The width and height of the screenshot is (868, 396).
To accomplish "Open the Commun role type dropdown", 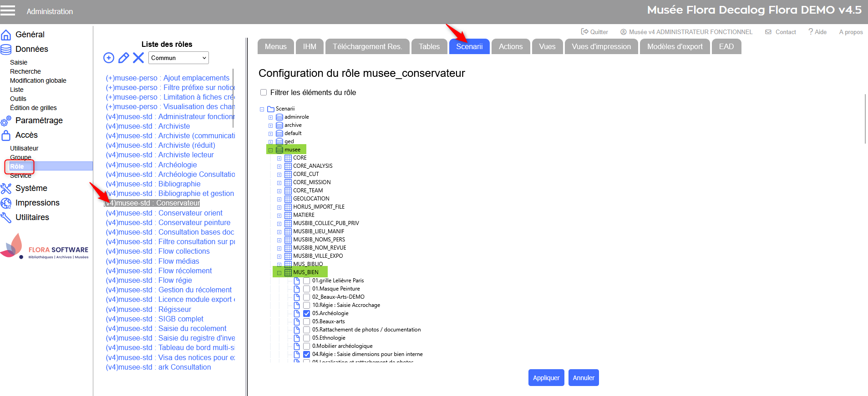I will [x=178, y=58].
